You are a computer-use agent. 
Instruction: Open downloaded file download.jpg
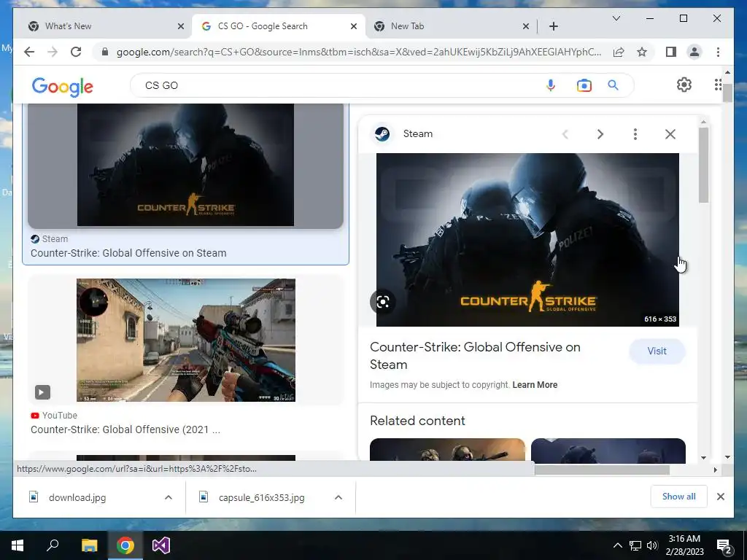coord(77,497)
